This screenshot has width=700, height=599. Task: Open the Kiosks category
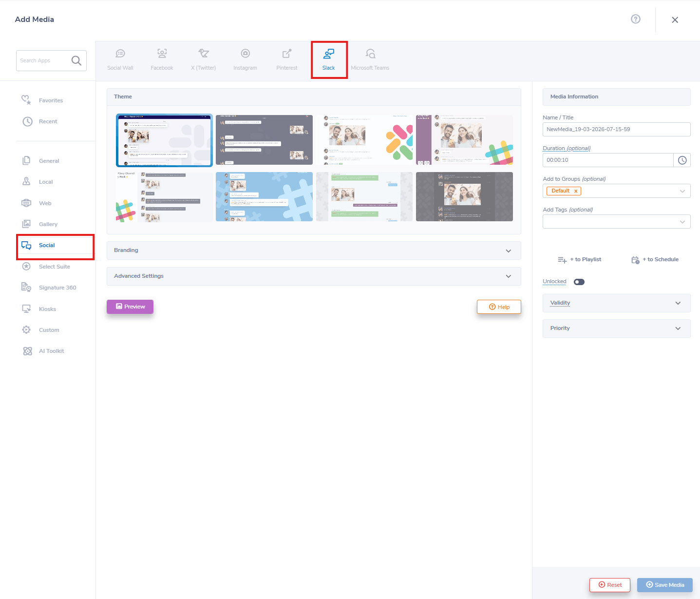[x=47, y=309]
